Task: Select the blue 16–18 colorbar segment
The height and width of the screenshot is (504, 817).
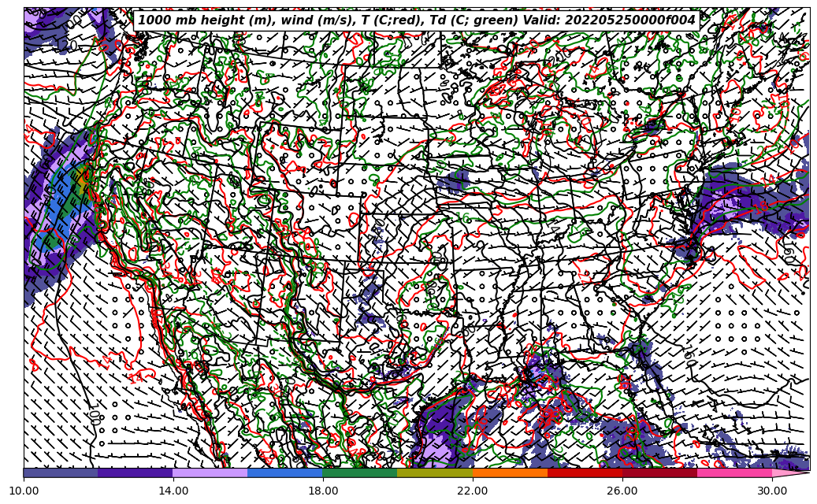Action: (285, 472)
